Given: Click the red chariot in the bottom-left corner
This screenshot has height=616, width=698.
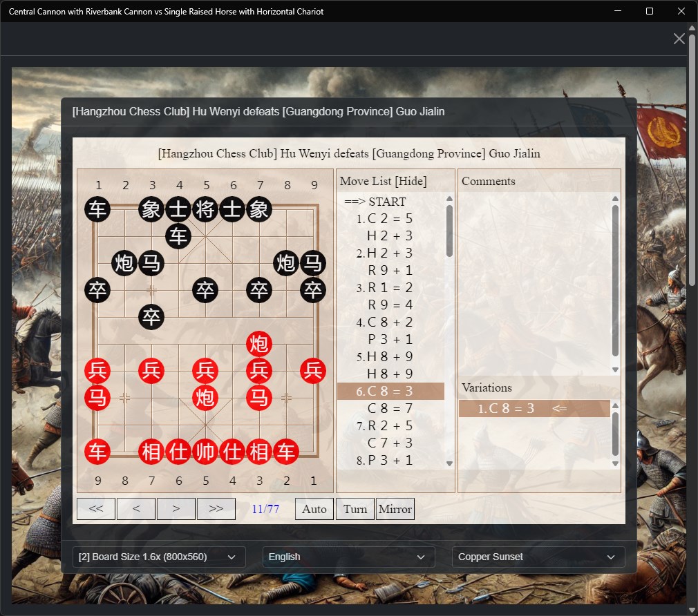Looking at the screenshot, I should pos(97,452).
